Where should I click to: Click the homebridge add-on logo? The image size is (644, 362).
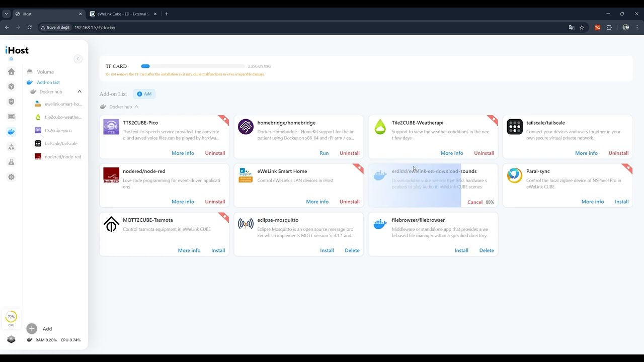[246, 127]
